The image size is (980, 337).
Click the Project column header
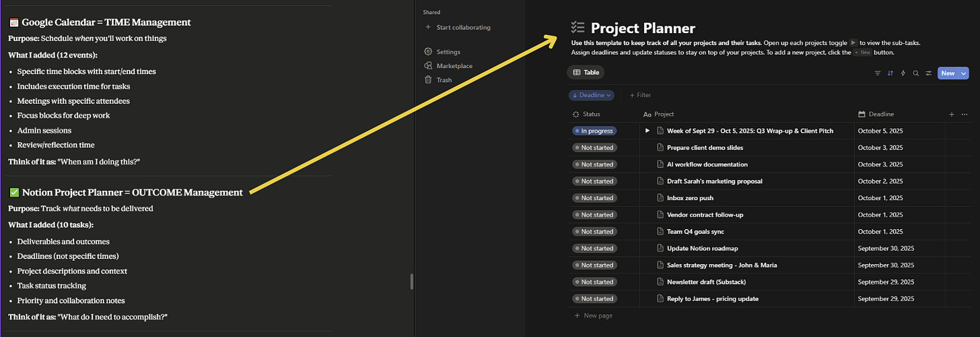click(x=658, y=115)
